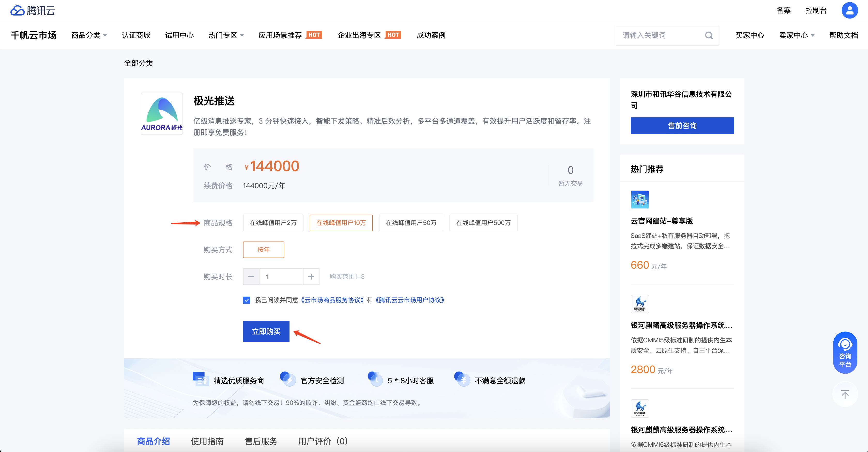Click the first 银河麒麟 product icon

(x=639, y=304)
